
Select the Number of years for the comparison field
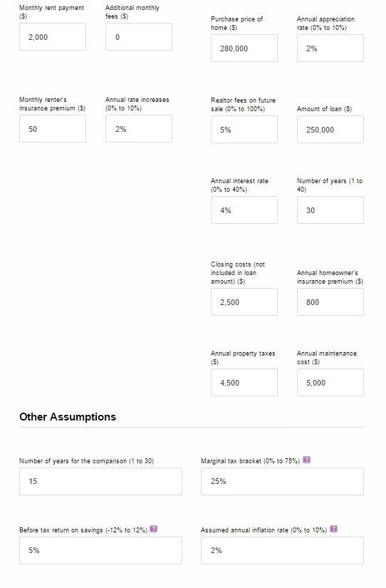point(100,482)
